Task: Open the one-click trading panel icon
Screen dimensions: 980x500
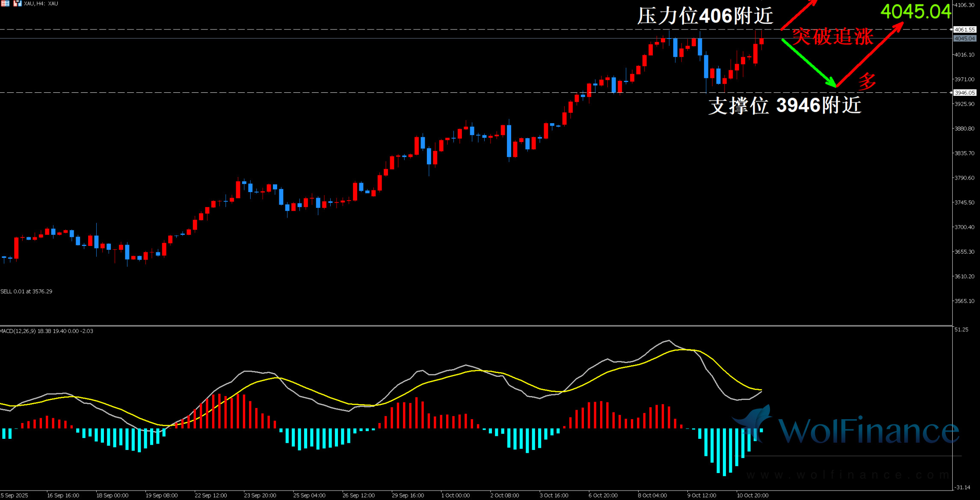Action: point(17,3)
